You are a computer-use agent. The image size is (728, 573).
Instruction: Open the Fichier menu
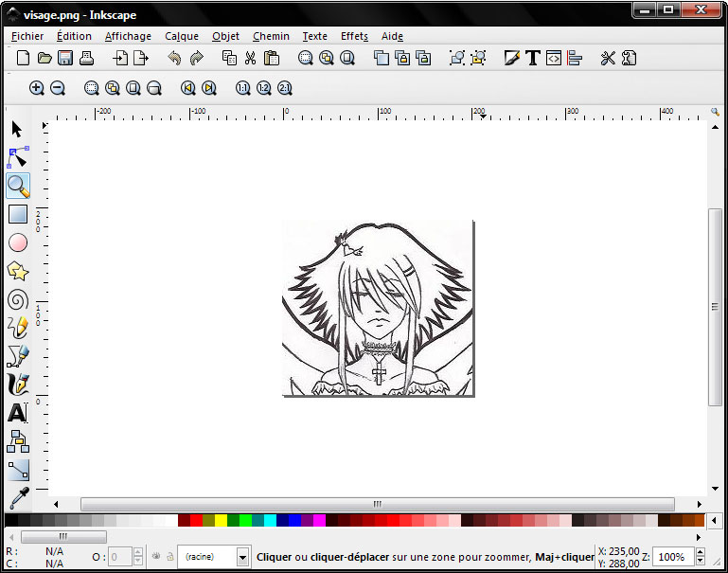(27, 36)
